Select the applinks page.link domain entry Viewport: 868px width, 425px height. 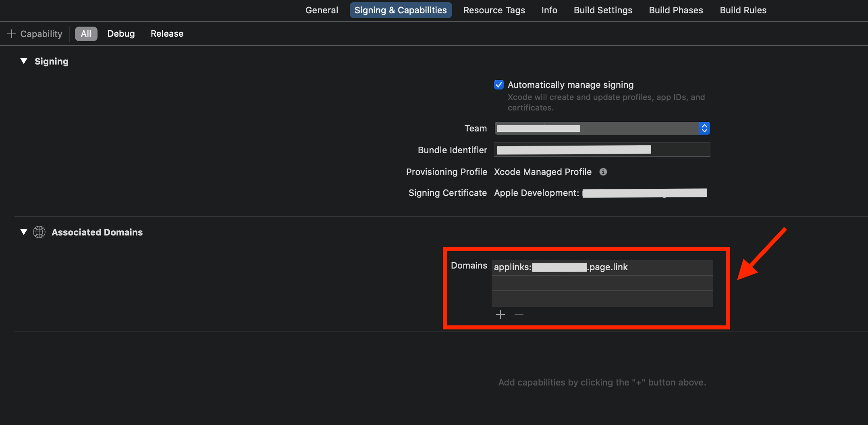tap(602, 267)
